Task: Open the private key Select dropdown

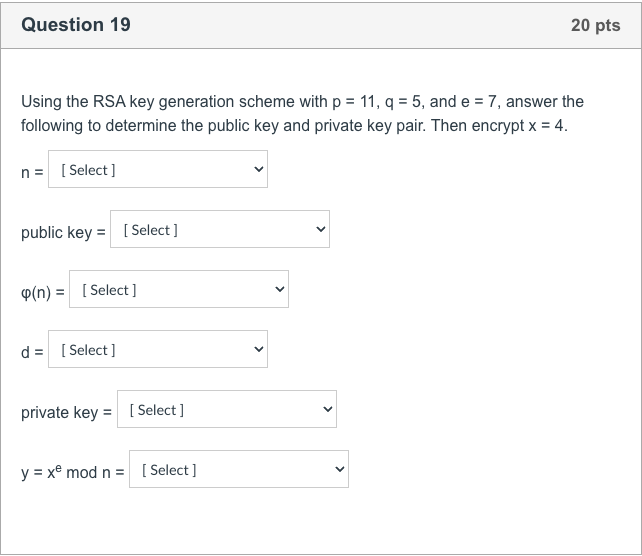Action: click(227, 409)
